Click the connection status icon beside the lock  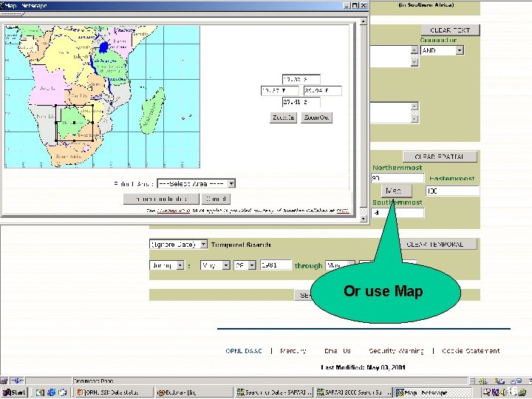coord(16,381)
